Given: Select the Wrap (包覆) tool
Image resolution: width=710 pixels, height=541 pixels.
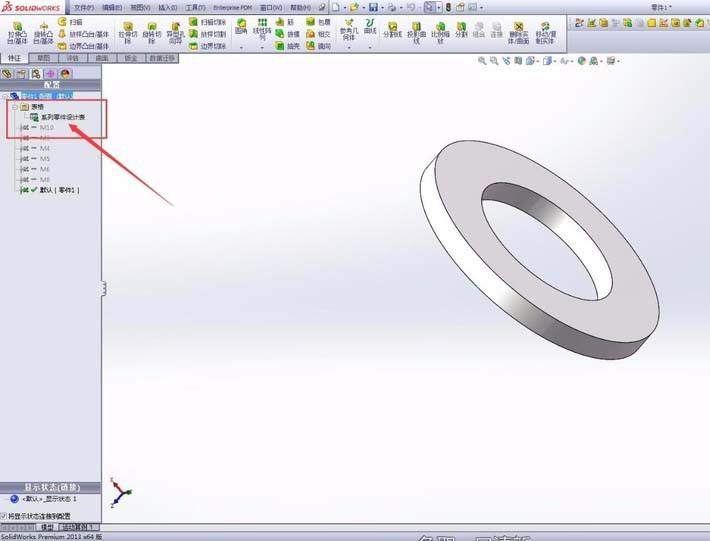Looking at the screenshot, I should [x=318, y=21].
